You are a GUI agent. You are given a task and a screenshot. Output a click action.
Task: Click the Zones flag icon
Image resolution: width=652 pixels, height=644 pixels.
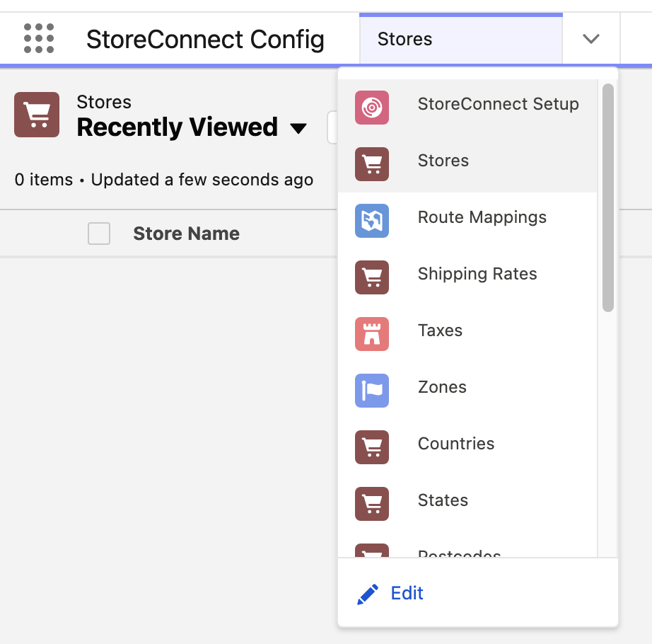click(x=372, y=390)
